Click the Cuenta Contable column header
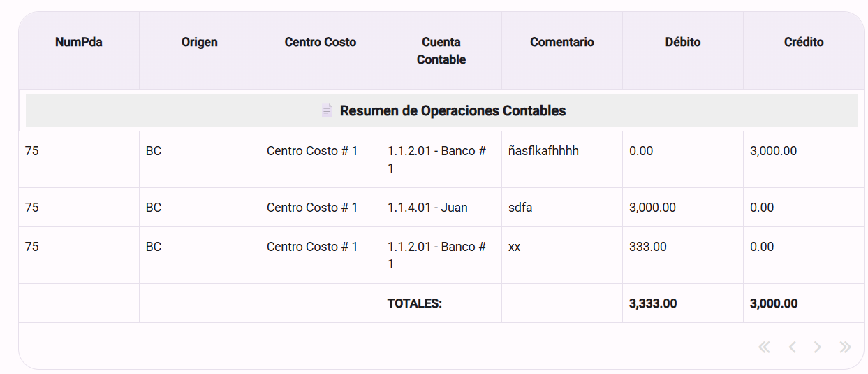This screenshot has width=868, height=374. click(x=441, y=50)
